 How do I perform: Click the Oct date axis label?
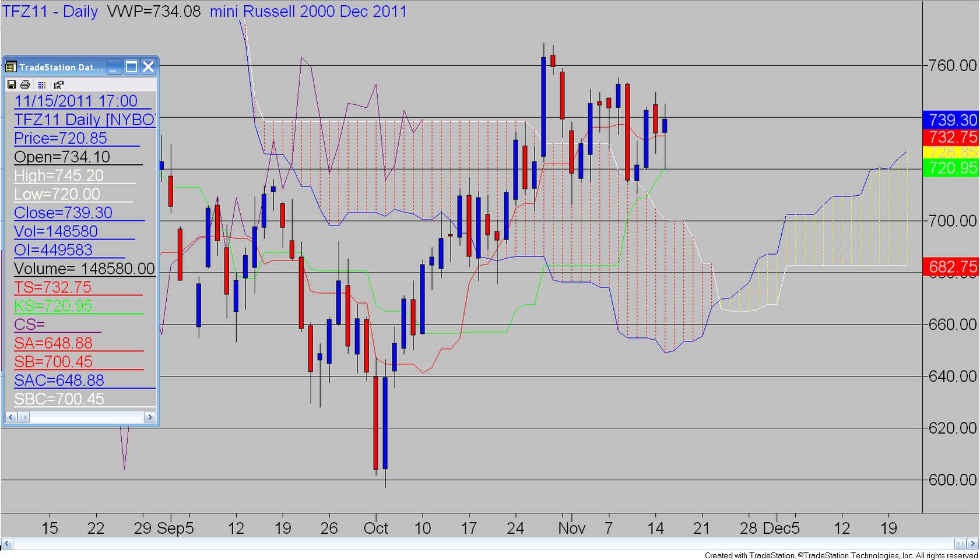coord(375,529)
